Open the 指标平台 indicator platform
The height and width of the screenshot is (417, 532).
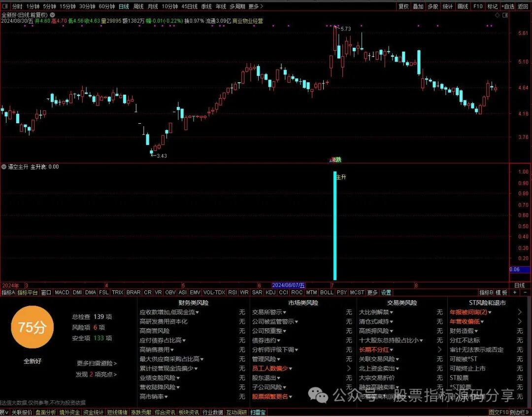[x=28, y=292]
